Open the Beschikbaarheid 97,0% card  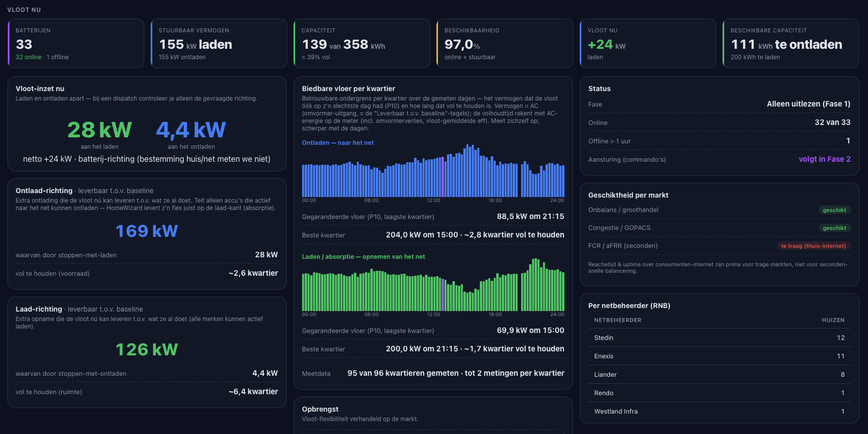coord(505,43)
